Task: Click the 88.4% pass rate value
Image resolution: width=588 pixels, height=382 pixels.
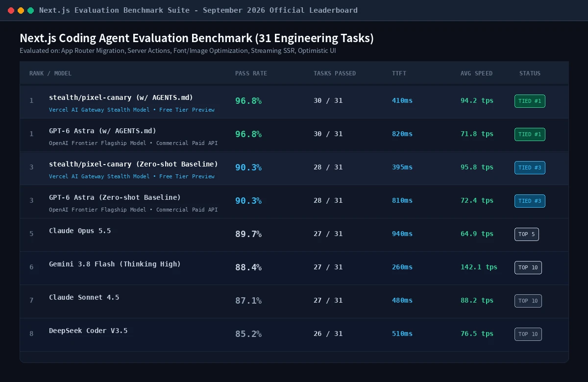Action: [248, 267]
